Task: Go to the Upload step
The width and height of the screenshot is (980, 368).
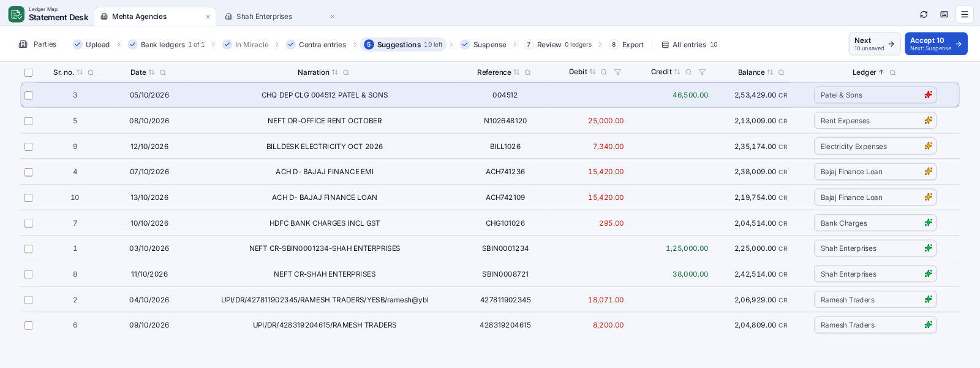Action: click(91, 44)
